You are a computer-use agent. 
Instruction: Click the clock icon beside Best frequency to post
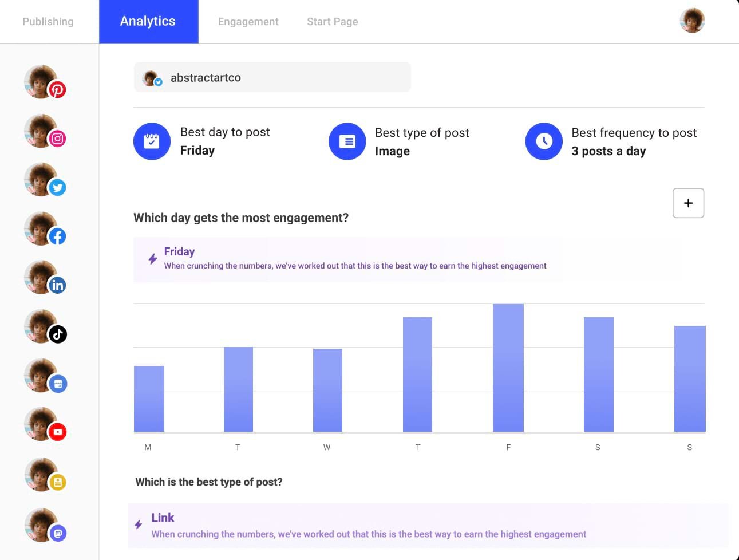[544, 141]
